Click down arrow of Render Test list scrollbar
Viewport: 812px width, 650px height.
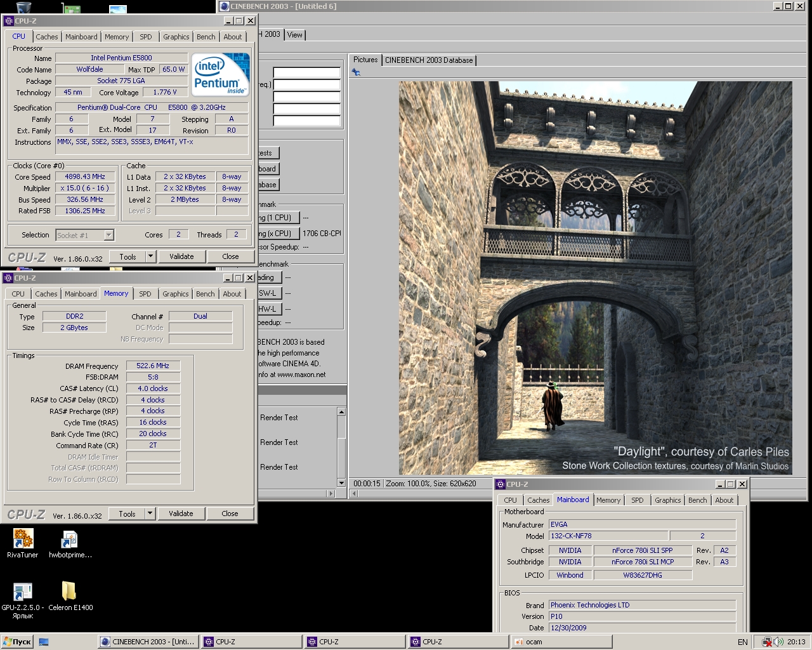pos(341,483)
